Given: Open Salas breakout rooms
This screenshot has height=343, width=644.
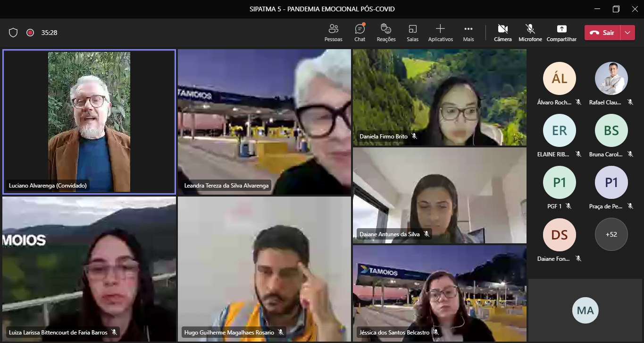Looking at the screenshot, I should point(412,32).
